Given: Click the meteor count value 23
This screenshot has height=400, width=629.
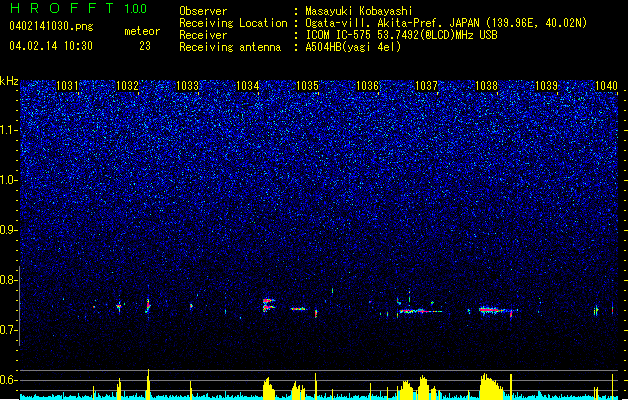Looking at the screenshot, I should (145, 46).
